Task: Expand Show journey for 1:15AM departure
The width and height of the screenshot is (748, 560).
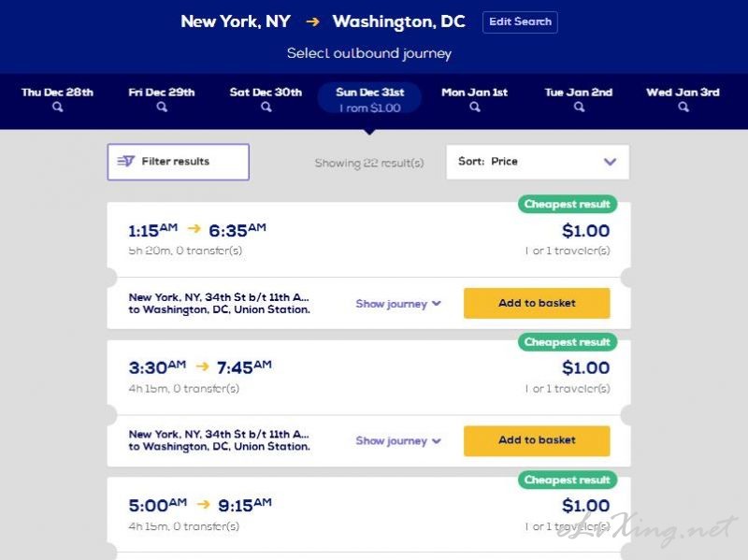Action: (x=398, y=304)
